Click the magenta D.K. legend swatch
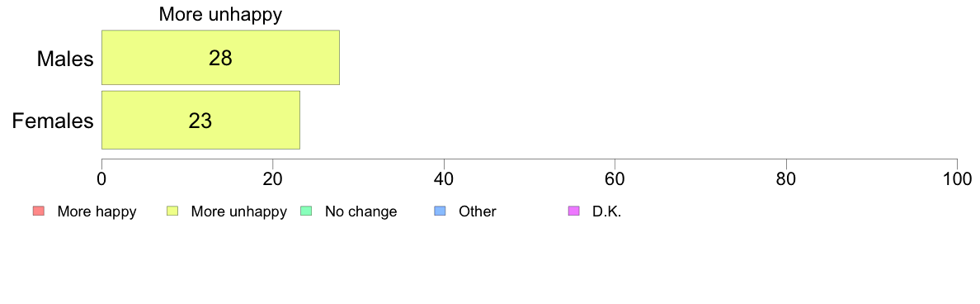980x304 pixels. 573,211
